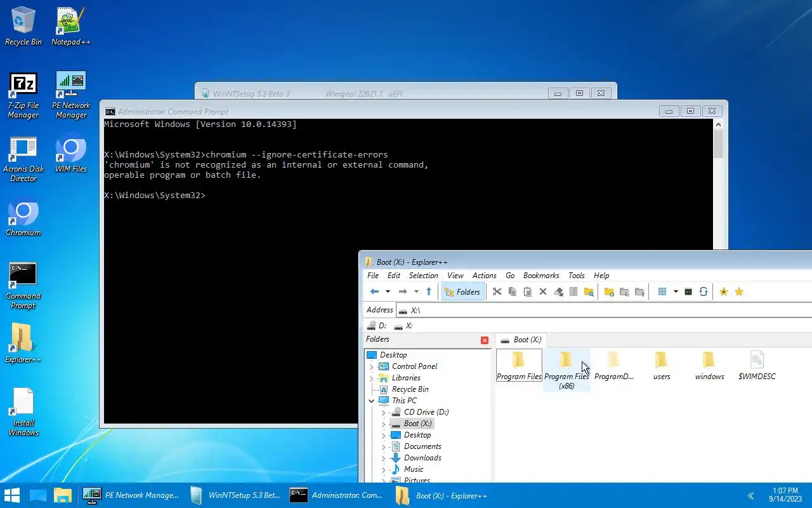Screen dimensions: 812x508
Task: Go back in Explorer++ toolbar
Action: 374,291
